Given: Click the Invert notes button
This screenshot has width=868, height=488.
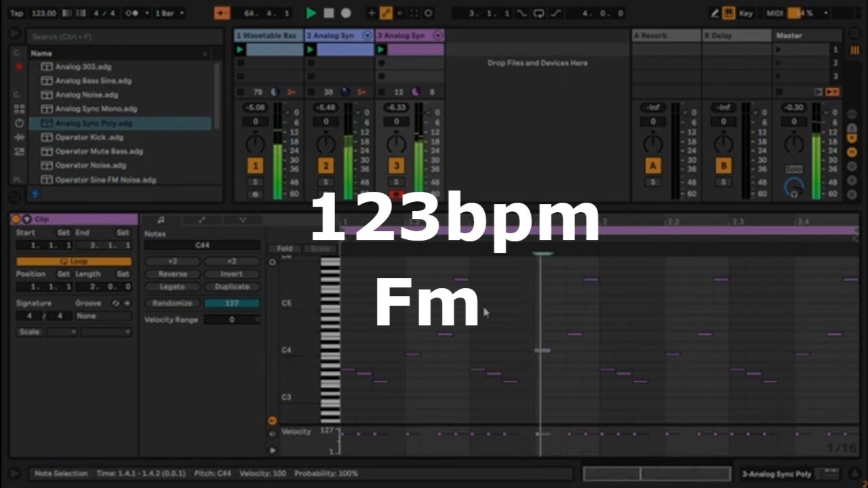Looking at the screenshot, I should [x=232, y=274].
